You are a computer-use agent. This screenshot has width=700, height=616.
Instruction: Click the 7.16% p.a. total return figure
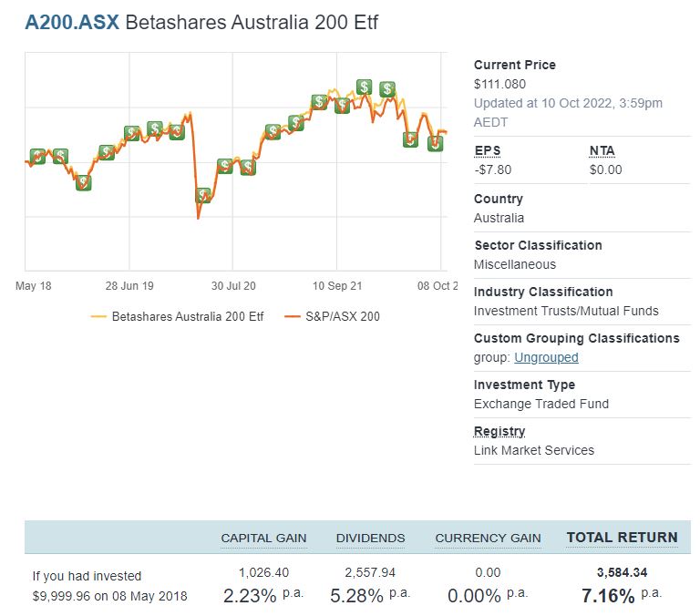[x=622, y=595]
